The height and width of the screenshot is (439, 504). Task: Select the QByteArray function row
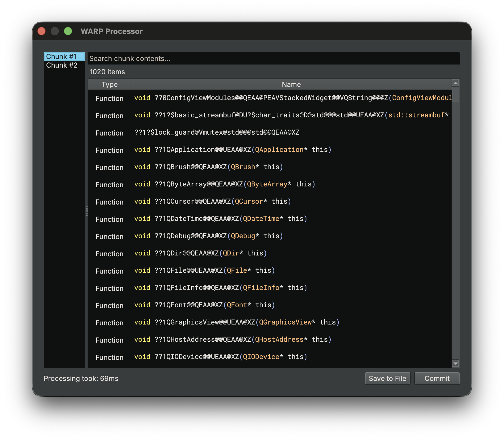224,184
